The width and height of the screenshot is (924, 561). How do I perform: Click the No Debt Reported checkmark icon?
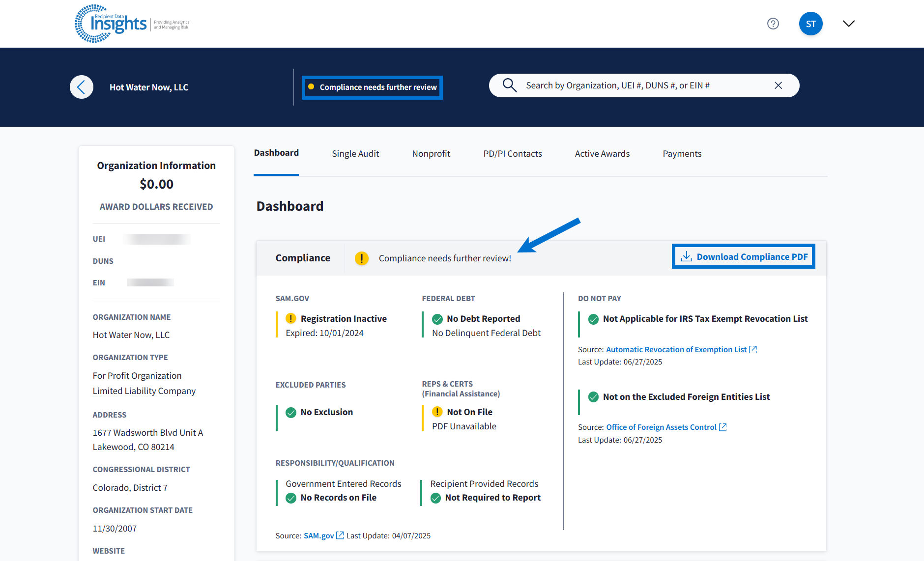click(x=437, y=319)
